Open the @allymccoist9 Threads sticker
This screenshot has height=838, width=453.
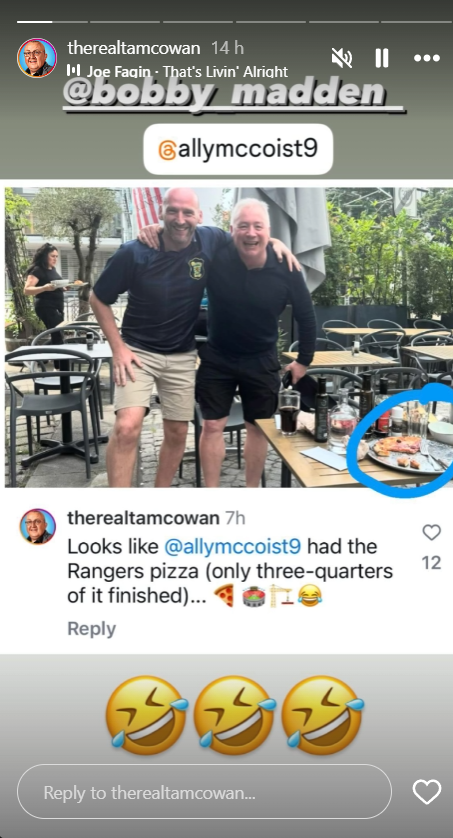238,150
